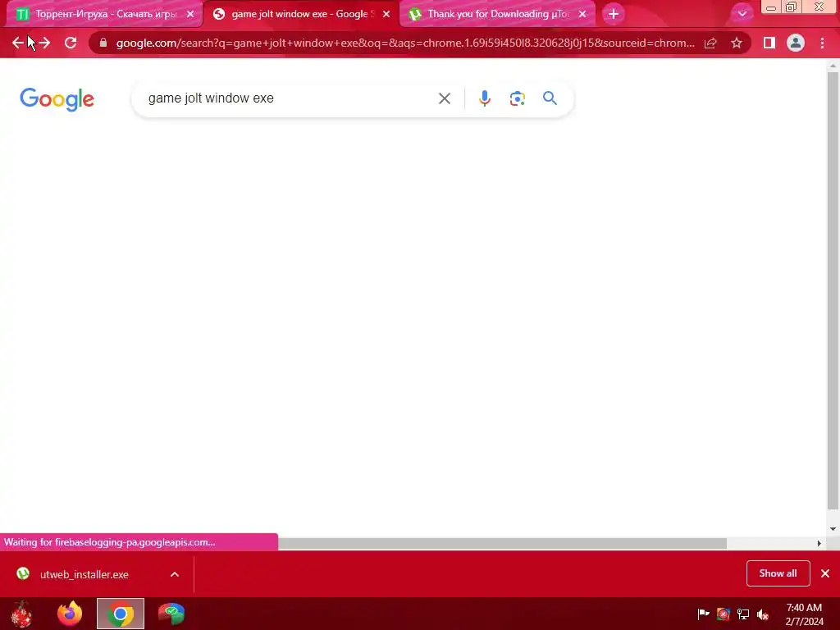Screen dimensions: 840x630
Task: Search by image with Google Lens
Action: point(517,98)
